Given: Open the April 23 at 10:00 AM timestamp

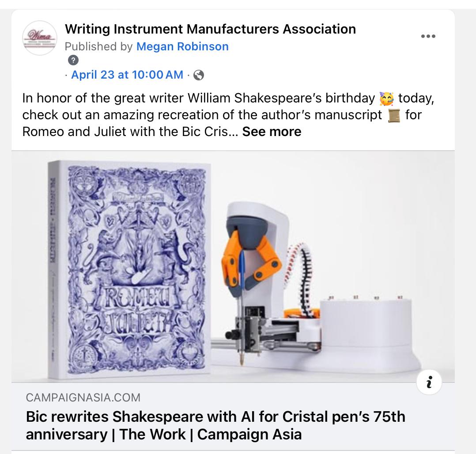Looking at the screenshot, I should tap(127, 75).
